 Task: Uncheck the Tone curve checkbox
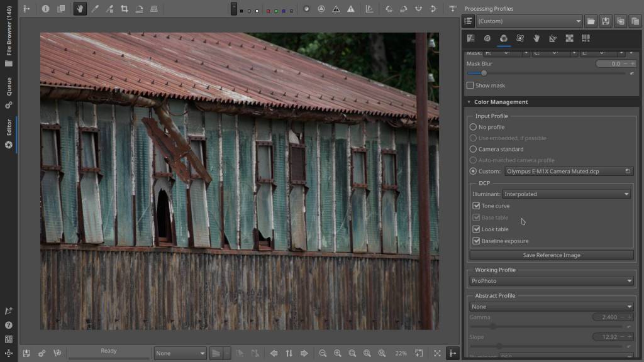pos(476,206)
